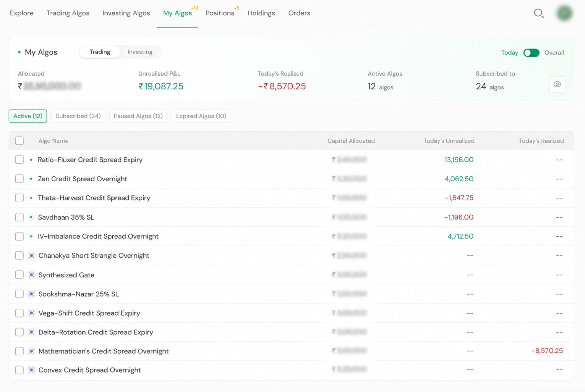Open the blurred profile avatar
585x392 pixels.
(x=564, y=13)
